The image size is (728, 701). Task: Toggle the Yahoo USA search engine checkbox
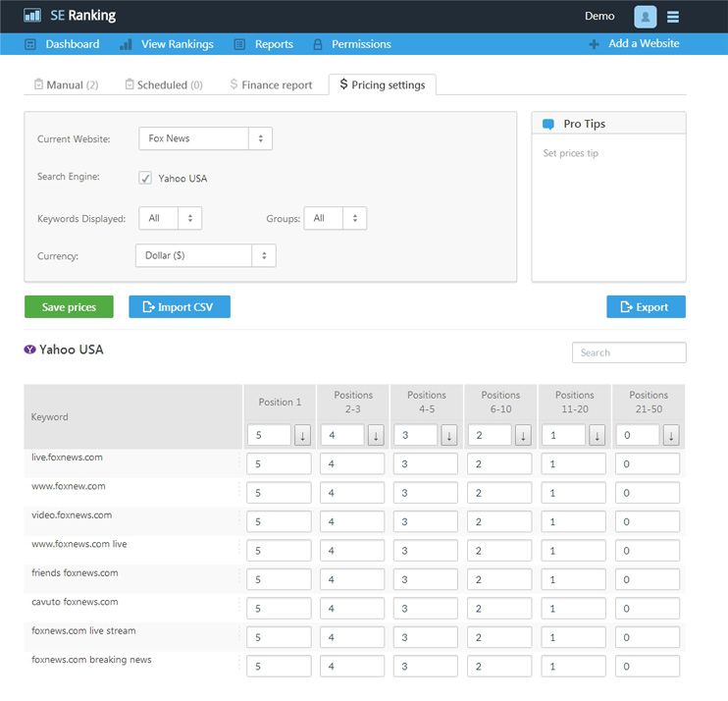[x=145, y=178]
